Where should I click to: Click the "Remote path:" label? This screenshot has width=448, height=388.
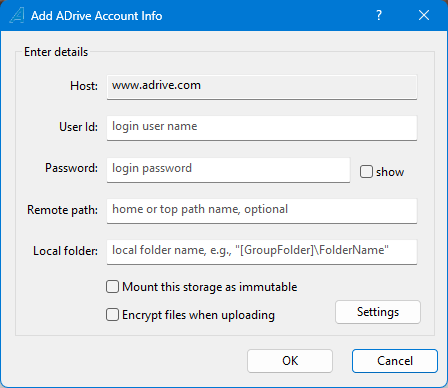63,210
